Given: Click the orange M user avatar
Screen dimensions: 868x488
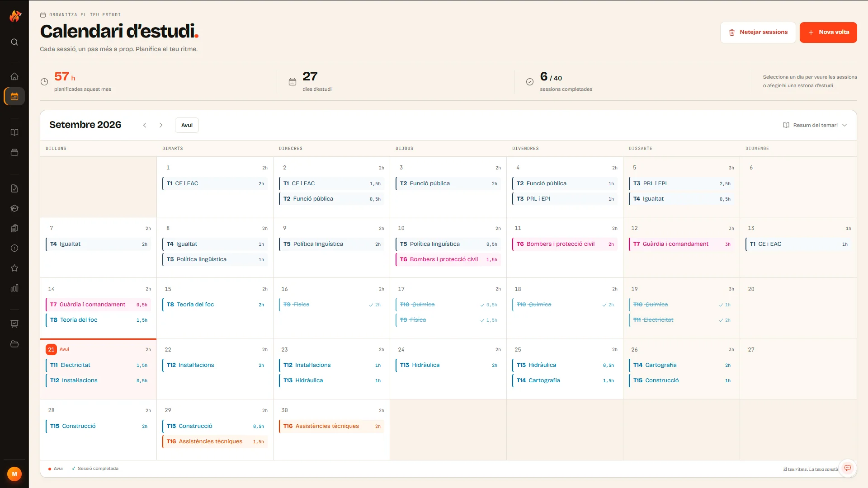Looking at the screenshot, I should 14,474.
